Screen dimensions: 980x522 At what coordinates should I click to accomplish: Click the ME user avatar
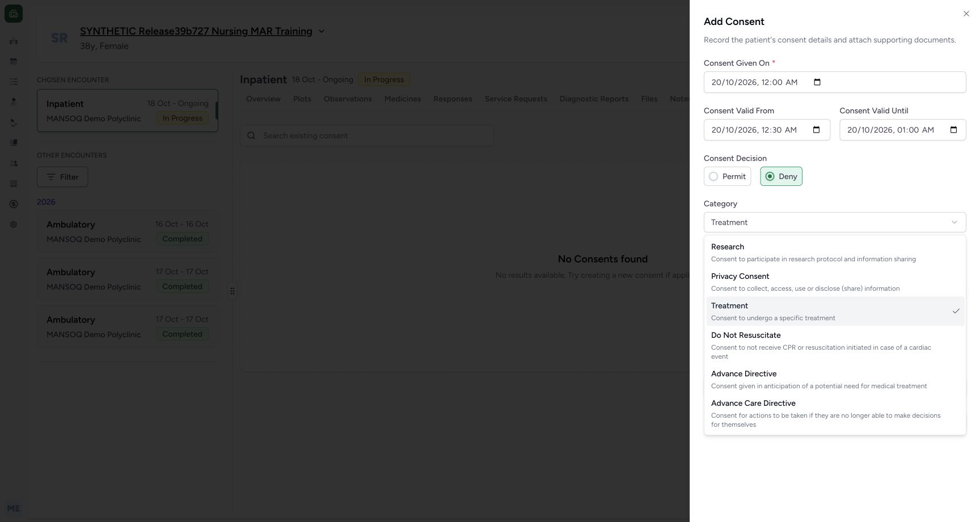click(14, 508)
